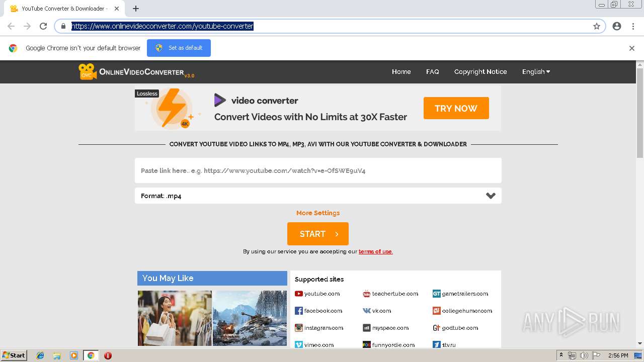Click the 1tv.ru site icon
The image size is (644, 362).
click(437, 345)
